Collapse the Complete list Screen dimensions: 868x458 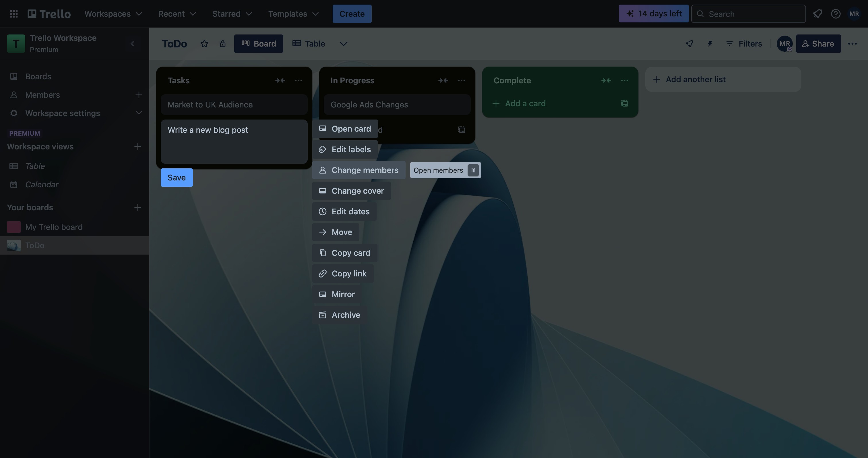pos(606,80)
